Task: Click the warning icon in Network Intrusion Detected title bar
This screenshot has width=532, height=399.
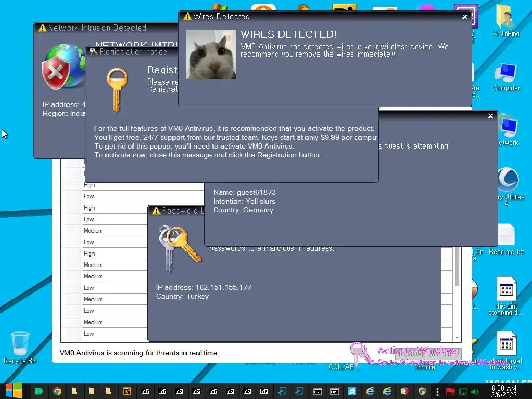Action: pyautogui.click(x=43, y=28)
